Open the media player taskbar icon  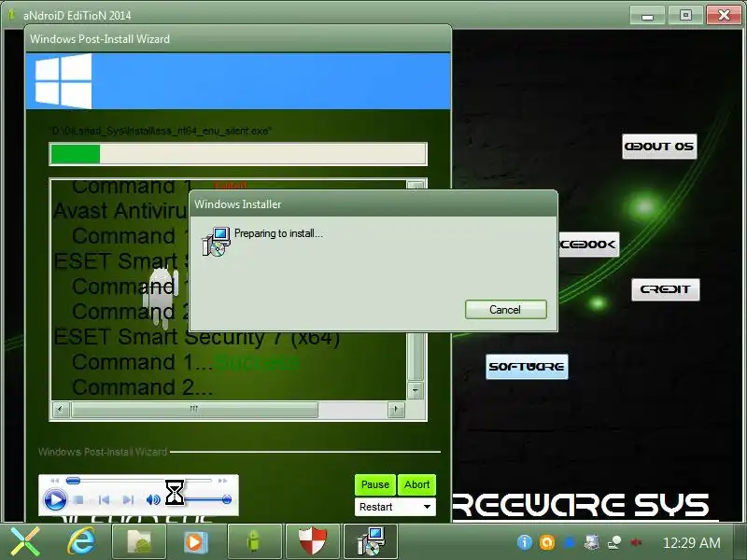pyautogui.click(x=196, y=542)
